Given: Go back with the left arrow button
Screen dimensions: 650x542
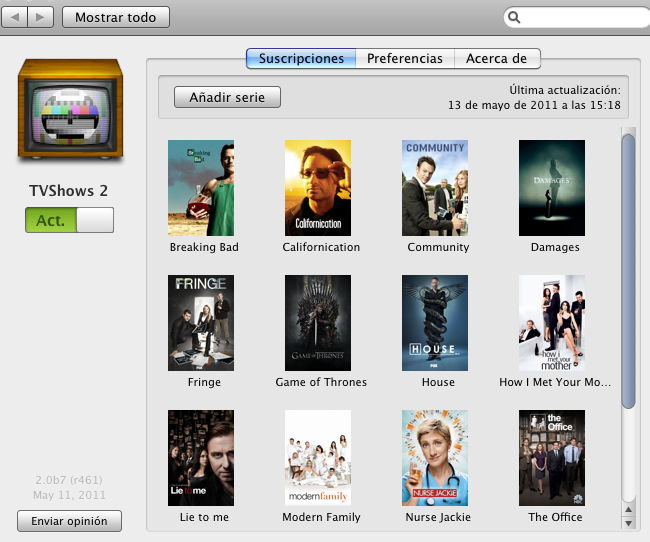Looking at the screenshot, I should (x=15, y=17).
